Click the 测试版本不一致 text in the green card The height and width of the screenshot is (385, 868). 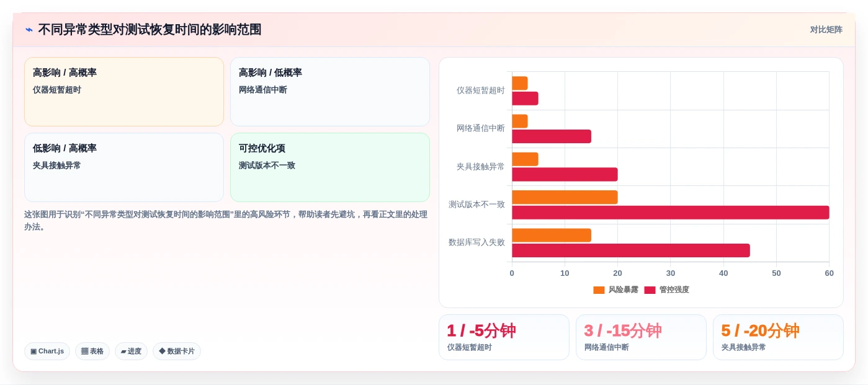pos(267,166)
